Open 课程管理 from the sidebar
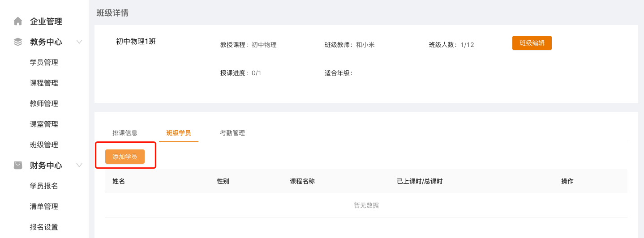 [x=44, y=83]
